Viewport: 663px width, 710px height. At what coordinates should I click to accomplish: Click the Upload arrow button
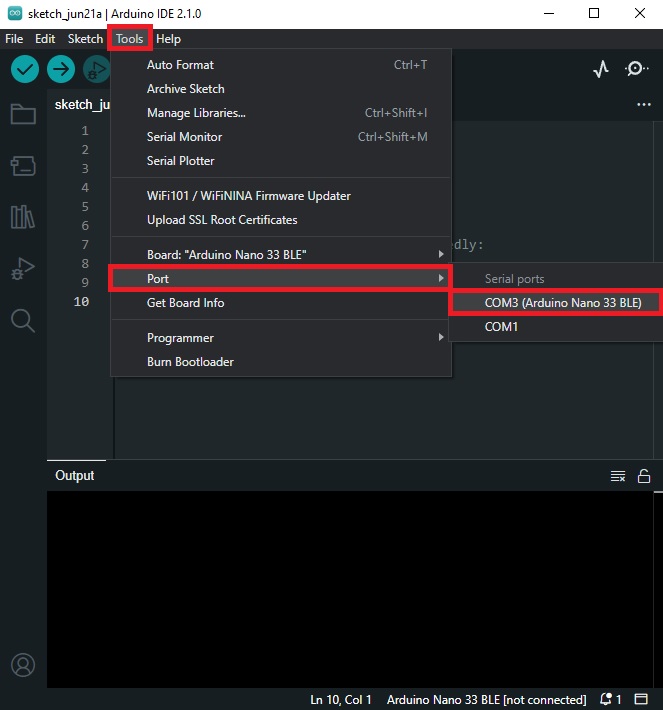click(61, 69)
